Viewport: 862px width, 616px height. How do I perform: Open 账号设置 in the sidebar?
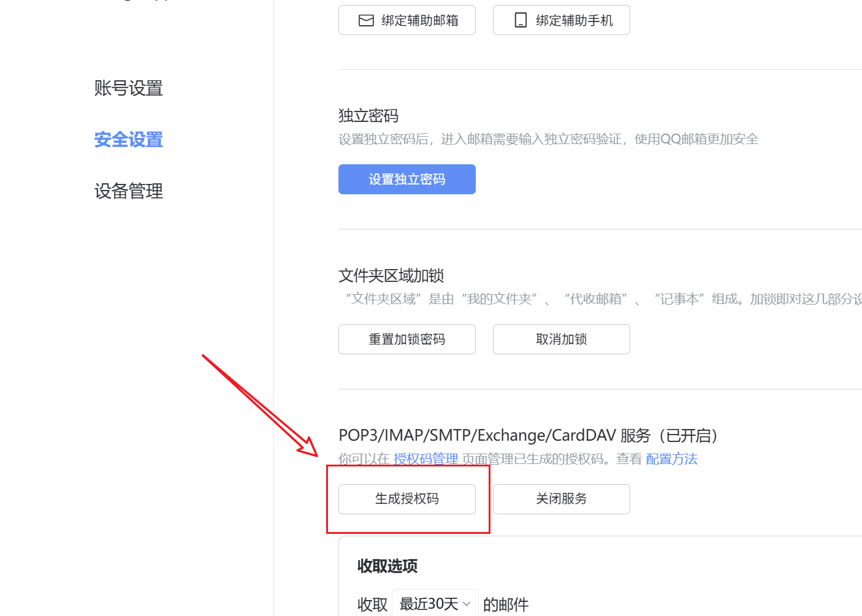129,88
